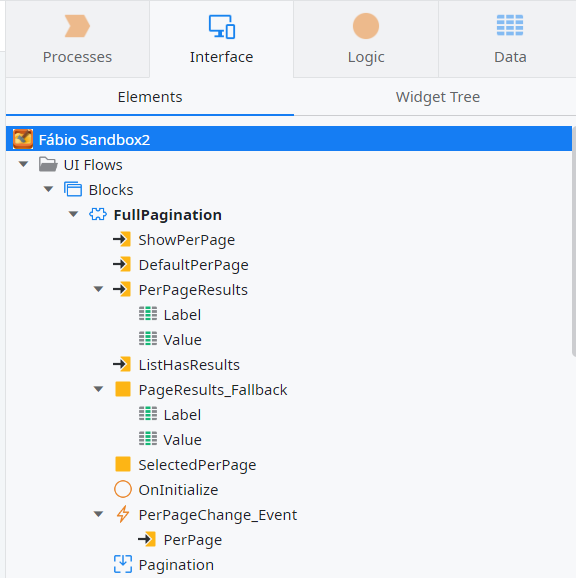The width and height of the screenshot is (576, 578).
Task: Click the OnInitialize action circle icon
Action: (123, 489)
